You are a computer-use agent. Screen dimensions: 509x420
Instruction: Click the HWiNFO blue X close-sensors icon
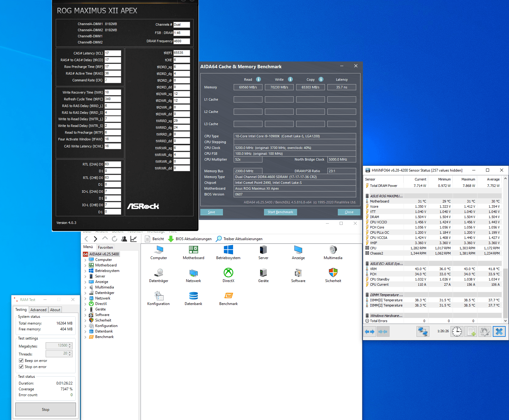tap(499, 331)
